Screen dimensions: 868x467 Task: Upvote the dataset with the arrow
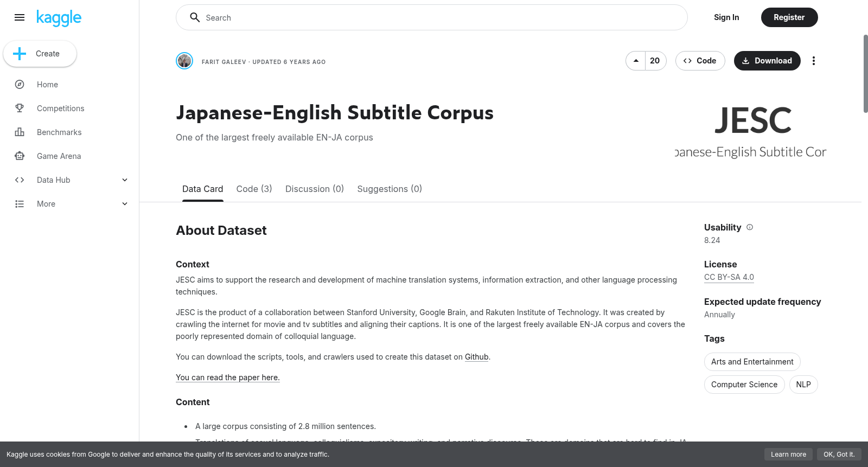636,61
